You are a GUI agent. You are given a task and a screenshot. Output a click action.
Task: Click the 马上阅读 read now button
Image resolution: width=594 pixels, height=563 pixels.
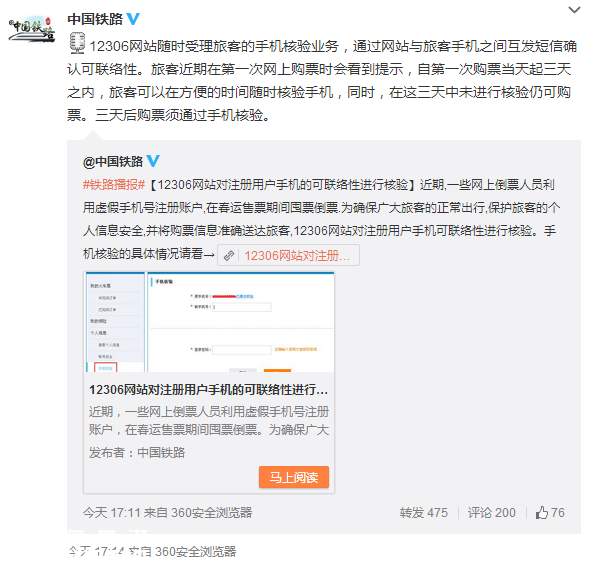click(x=294, y=477)
